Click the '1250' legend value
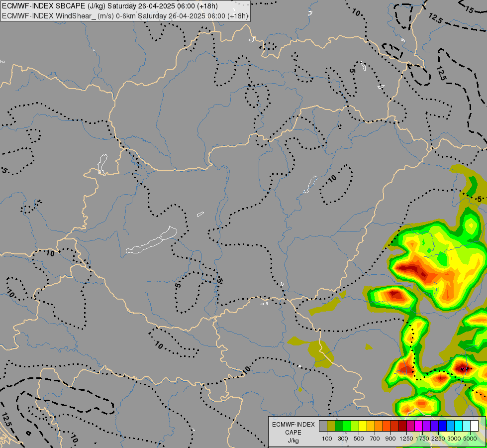 406,439
